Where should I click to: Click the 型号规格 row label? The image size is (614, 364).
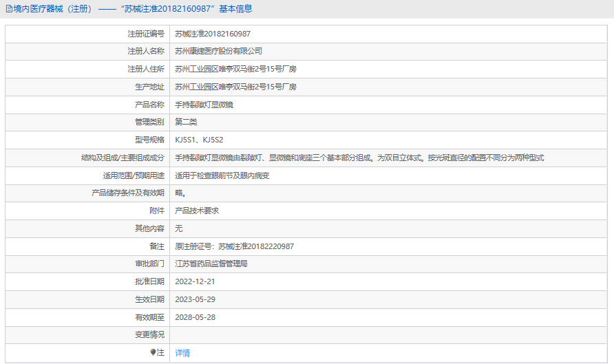coord(149,140)
